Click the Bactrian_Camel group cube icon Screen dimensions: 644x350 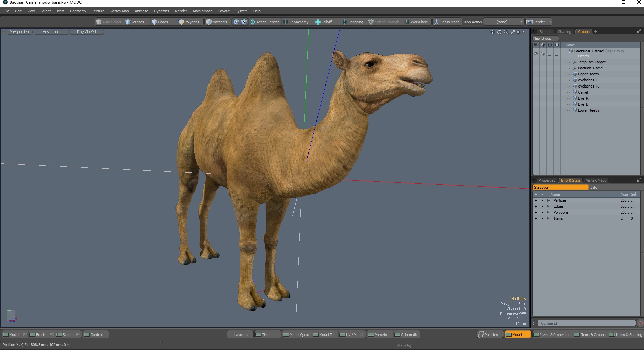[x=571, y=51]
